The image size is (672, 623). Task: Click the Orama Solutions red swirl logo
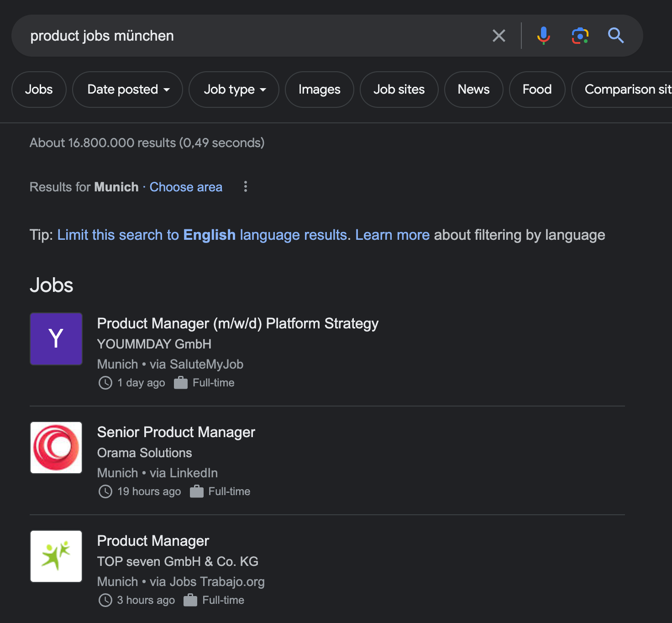point(56,448)
